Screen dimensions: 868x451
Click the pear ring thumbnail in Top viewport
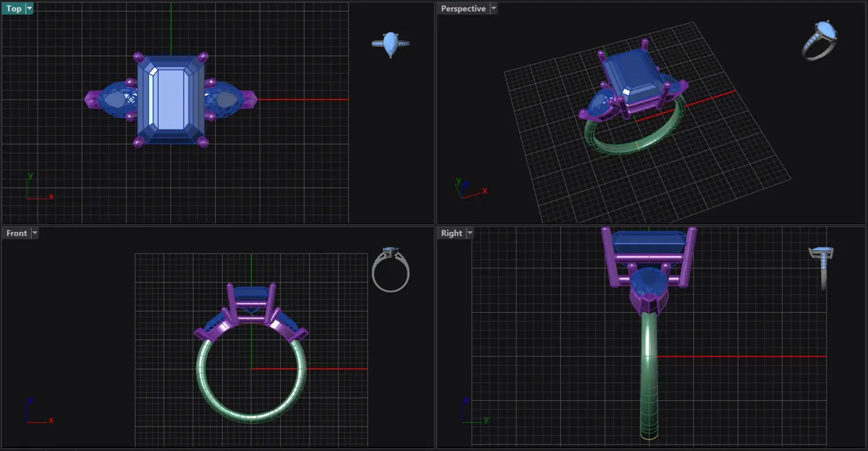coord(391,44)
